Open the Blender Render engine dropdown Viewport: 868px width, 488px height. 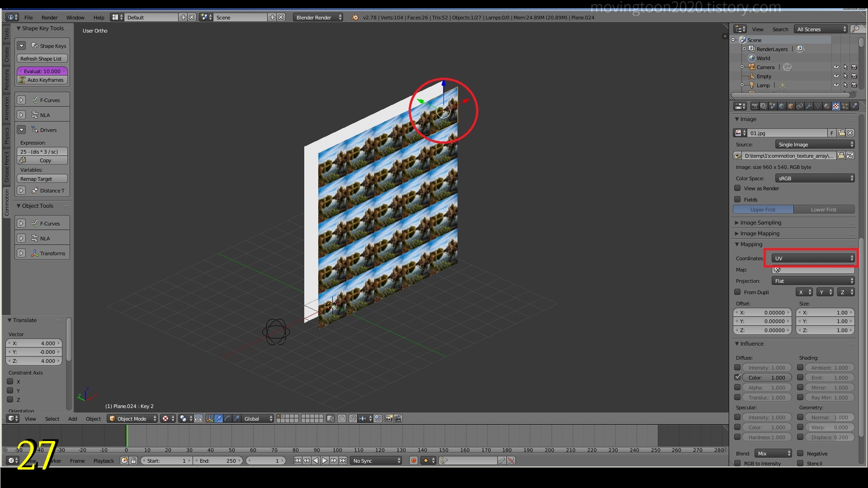[x=318, y=17]
